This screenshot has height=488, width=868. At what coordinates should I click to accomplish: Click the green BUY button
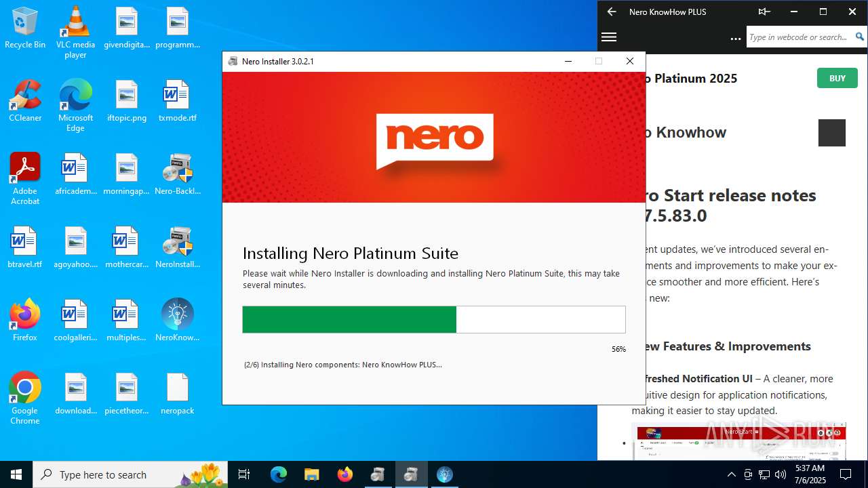(837, 78)
